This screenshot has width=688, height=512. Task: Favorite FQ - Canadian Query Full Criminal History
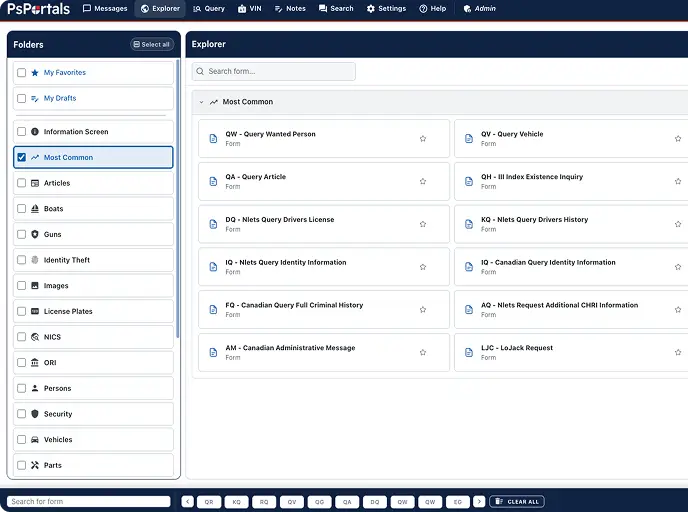(x=423, y=310)
